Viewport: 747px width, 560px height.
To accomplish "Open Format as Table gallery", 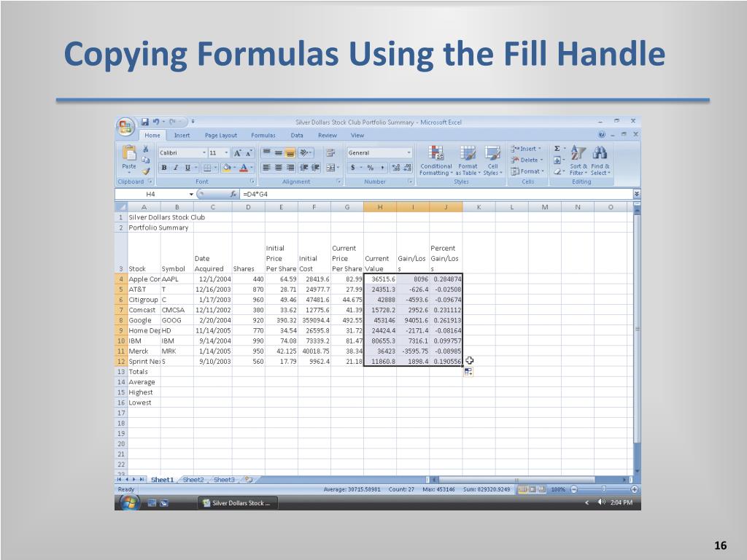I will (468, 160).
